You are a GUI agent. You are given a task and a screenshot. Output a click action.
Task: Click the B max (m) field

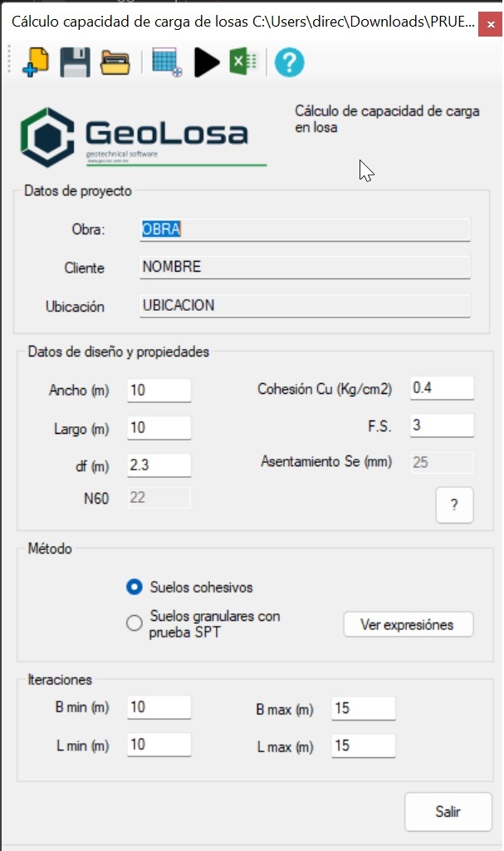click(x=363, y=708)
